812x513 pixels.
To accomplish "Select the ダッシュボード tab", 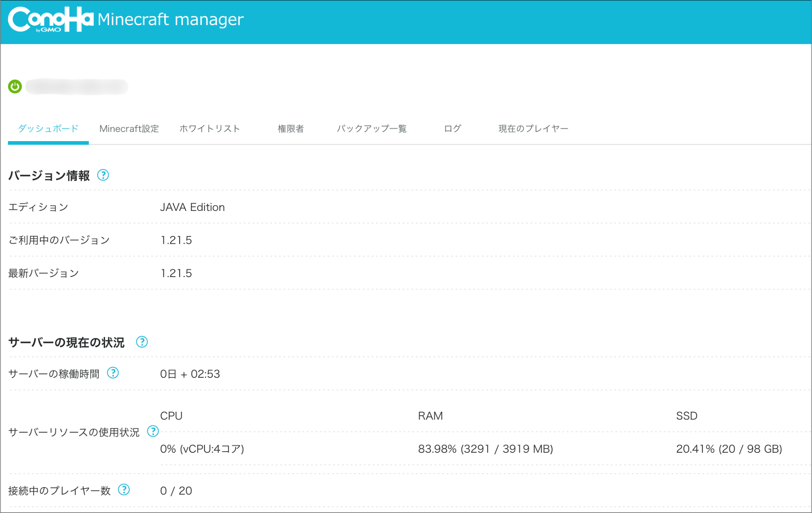I will pos(48,128).
